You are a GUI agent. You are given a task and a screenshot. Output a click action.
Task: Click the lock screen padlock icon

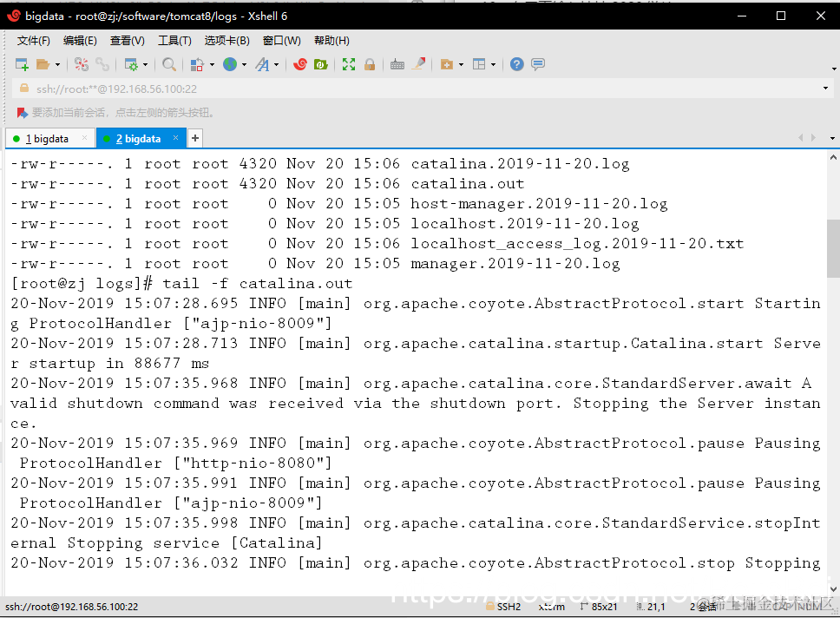click(x=370, y=64)
